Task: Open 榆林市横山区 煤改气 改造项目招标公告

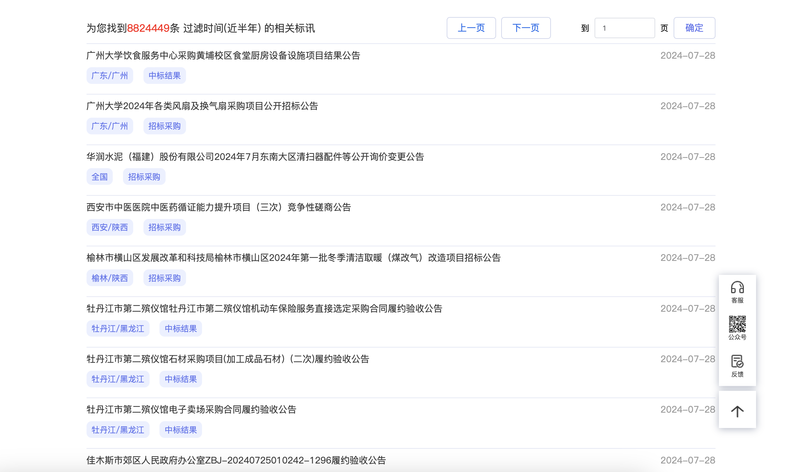Action: click(293, 258)
